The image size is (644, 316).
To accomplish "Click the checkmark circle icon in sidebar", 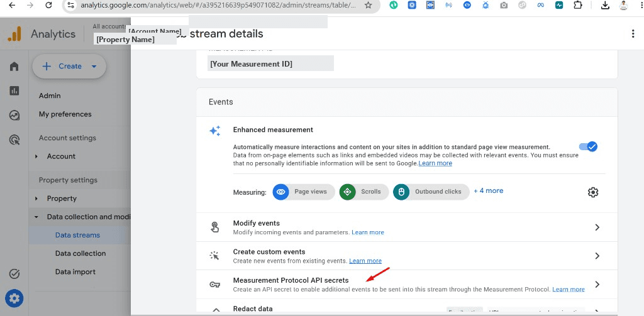I will [x=14, y=274].
